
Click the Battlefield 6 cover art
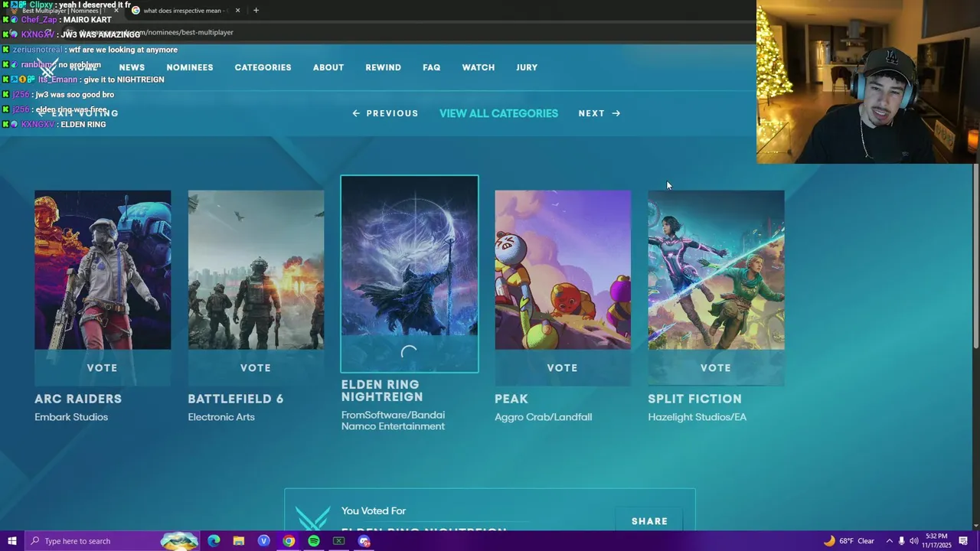pyautogui.click(x=256, y=270)
